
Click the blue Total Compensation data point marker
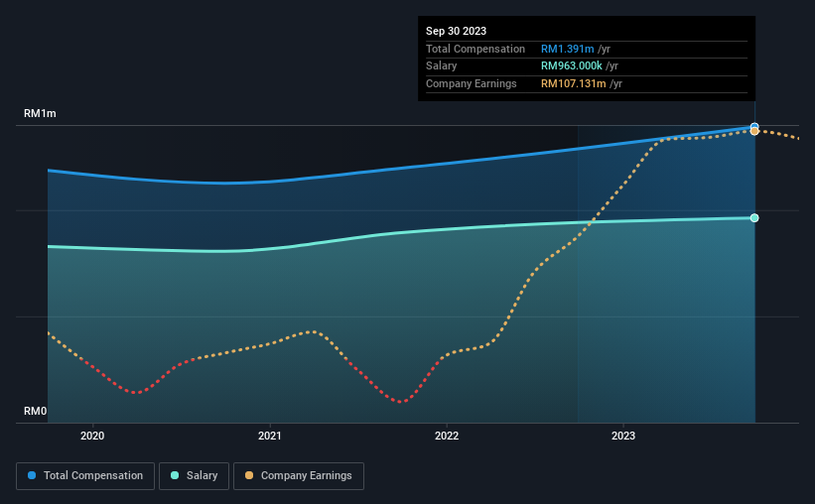pyautogui.click(x=754, y=126)
